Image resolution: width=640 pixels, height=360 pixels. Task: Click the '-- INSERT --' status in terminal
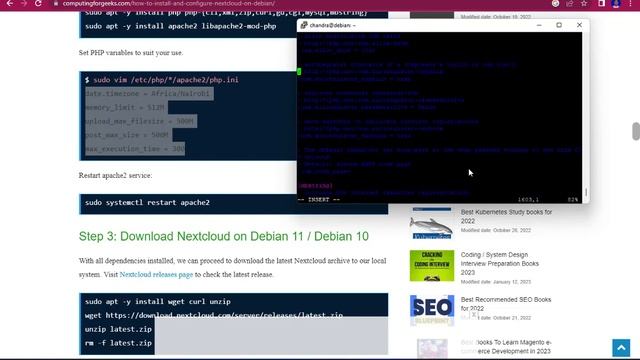click(319, 200)
